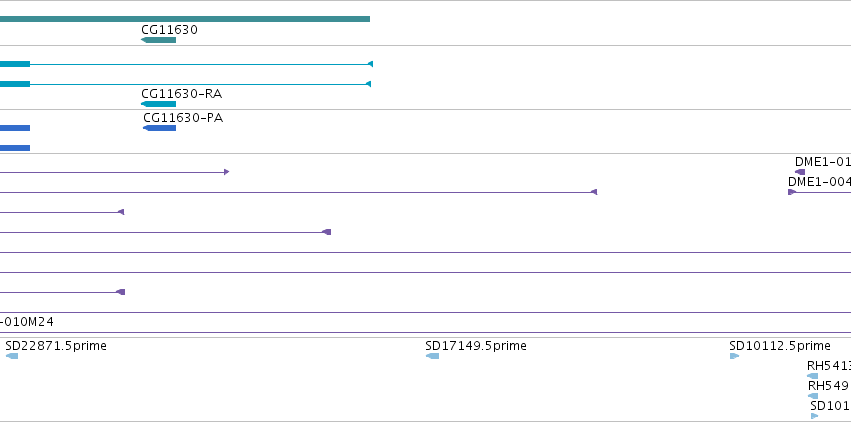Screen dimensions: 851x422
Task: Click the CG11630-RA transcript glyph
Action: click(x=158, y=104)
